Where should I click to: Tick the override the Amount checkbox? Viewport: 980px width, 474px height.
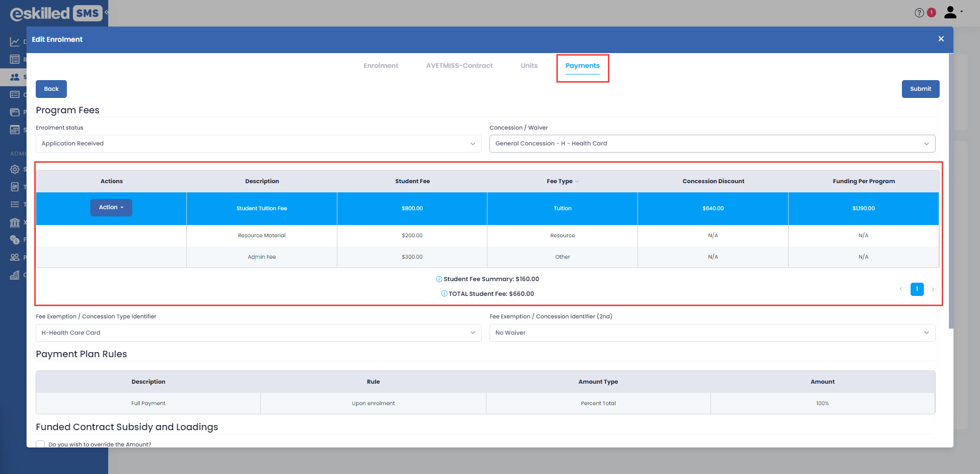point(41,444)
